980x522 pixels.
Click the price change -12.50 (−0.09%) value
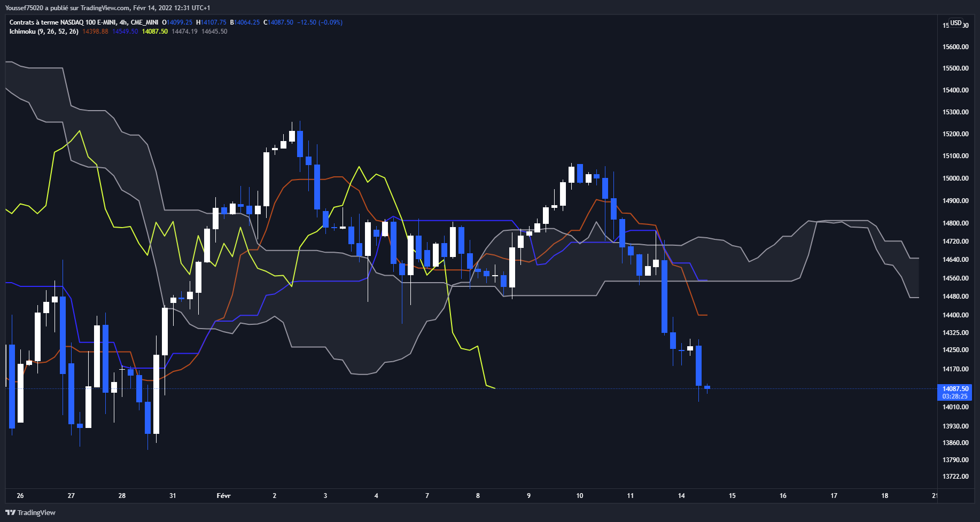[x=320, y=22]
